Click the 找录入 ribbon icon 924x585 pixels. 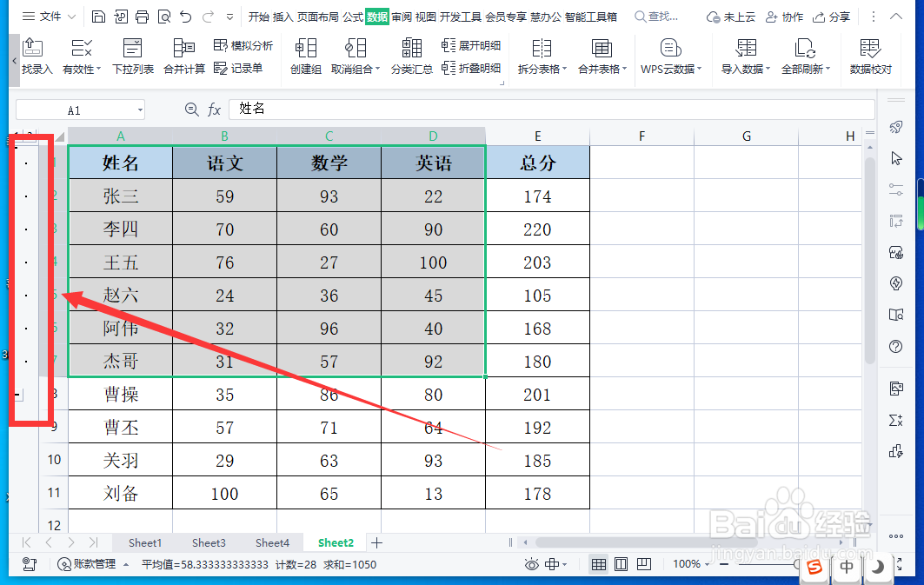click(x=37, y=57)
